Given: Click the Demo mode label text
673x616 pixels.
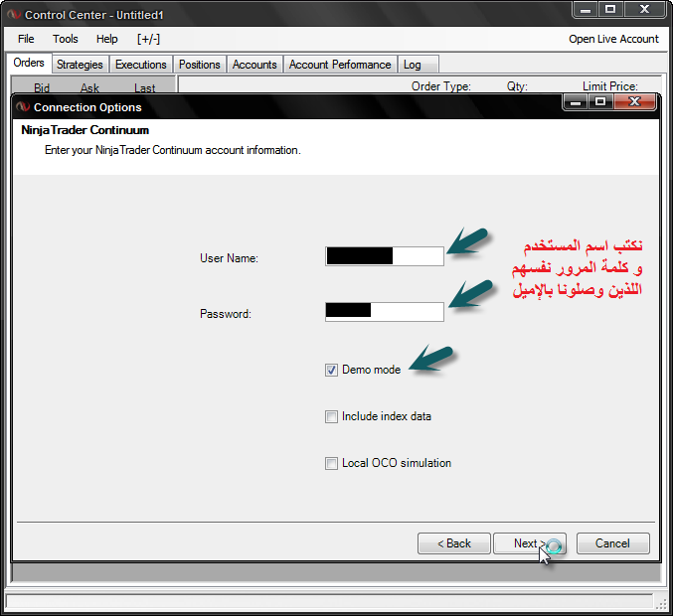Looking at the screenshot, I should click(371, 370).
